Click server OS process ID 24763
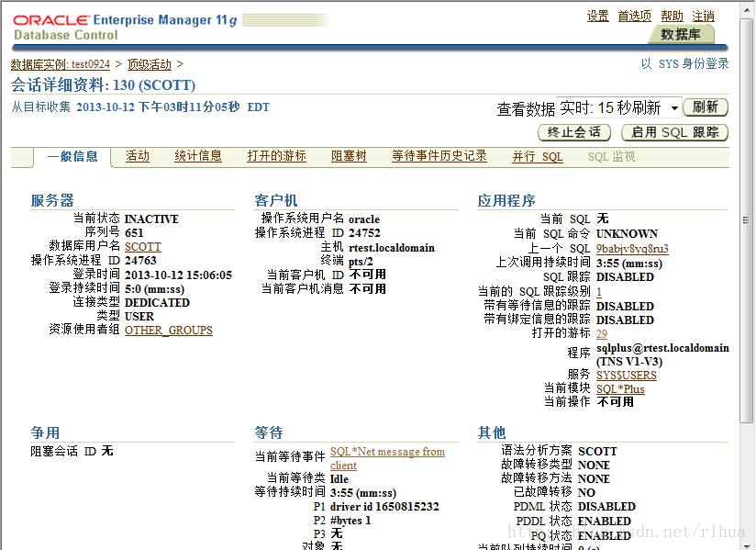Image resolution: width=756 pixels, height=550 pixels. [140, 261]
